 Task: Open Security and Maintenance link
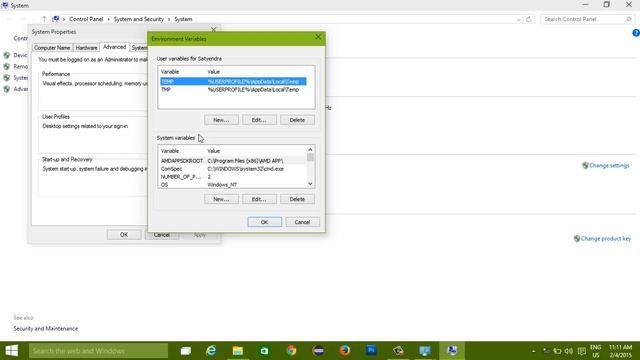tap(46, 329)
